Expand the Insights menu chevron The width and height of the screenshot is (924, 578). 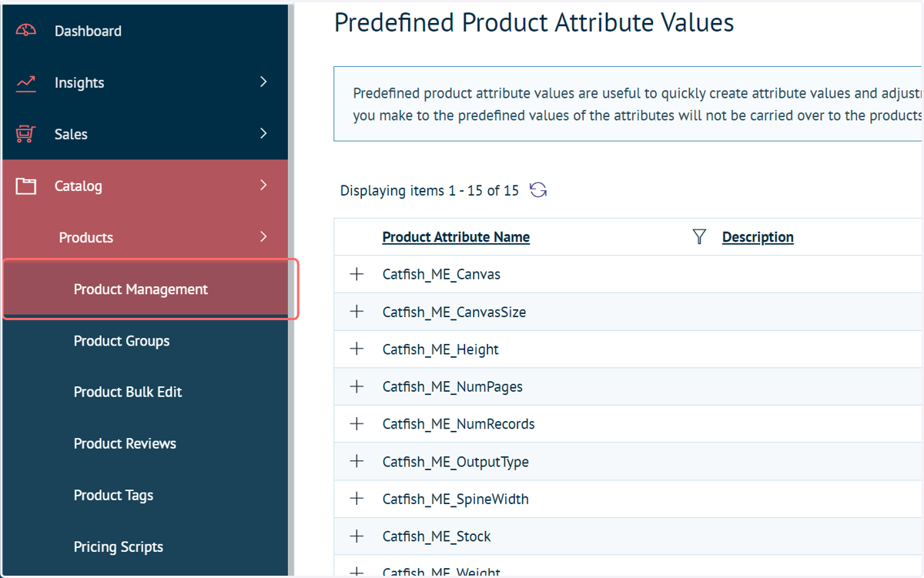tap(263, 82)
